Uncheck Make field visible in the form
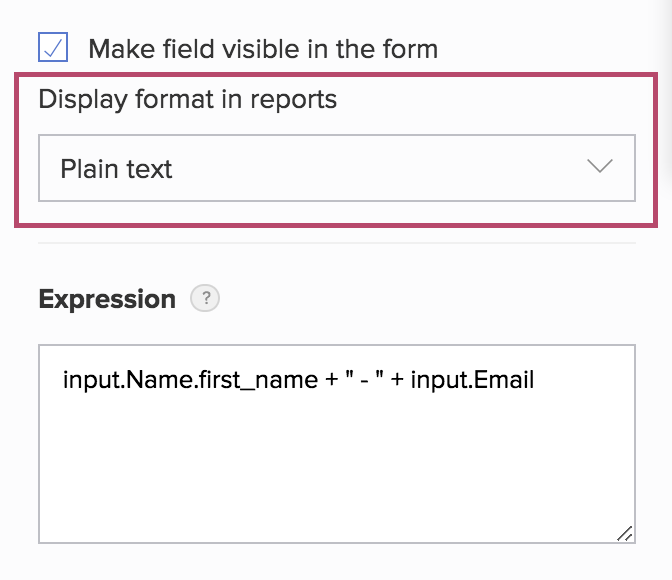This screenshot has height=580, width=672. (53, 47)
